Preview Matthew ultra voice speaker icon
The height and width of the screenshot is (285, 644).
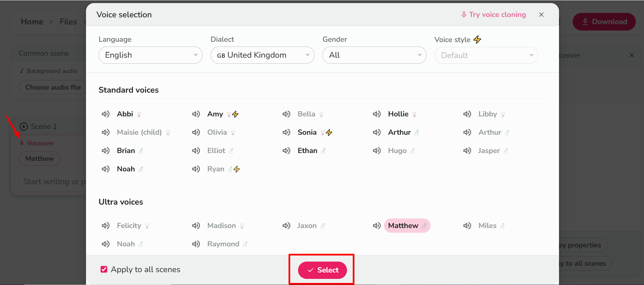click(x=377, y=226)
